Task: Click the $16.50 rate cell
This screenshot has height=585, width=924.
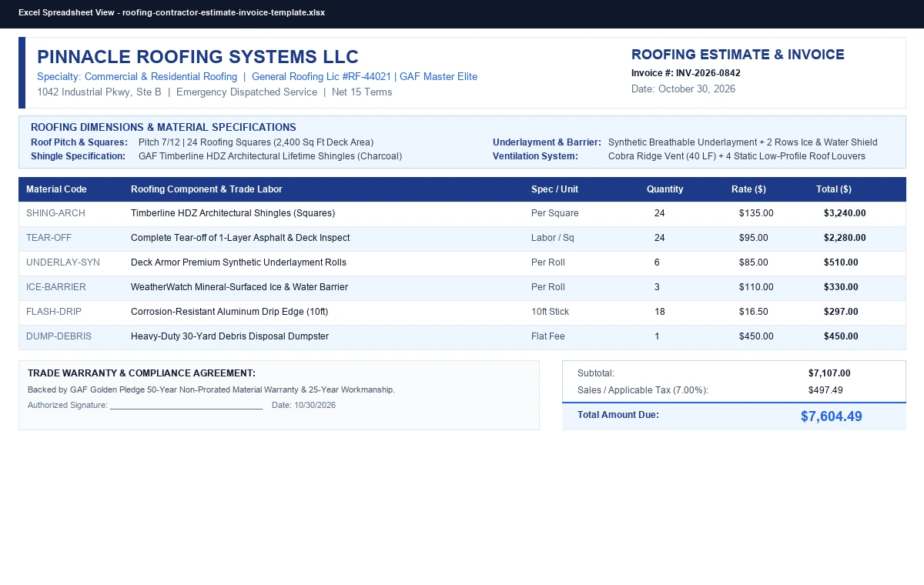Action: coord(754,312)
